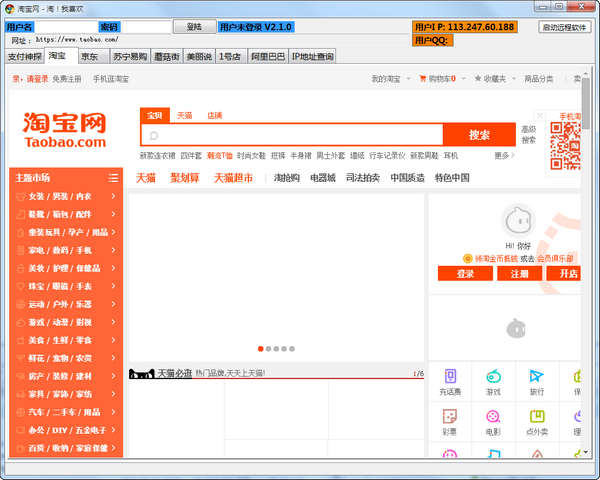The image size is (600, 480).
Task: Select the 天猫 search type tab
Action: click(185, 116)
